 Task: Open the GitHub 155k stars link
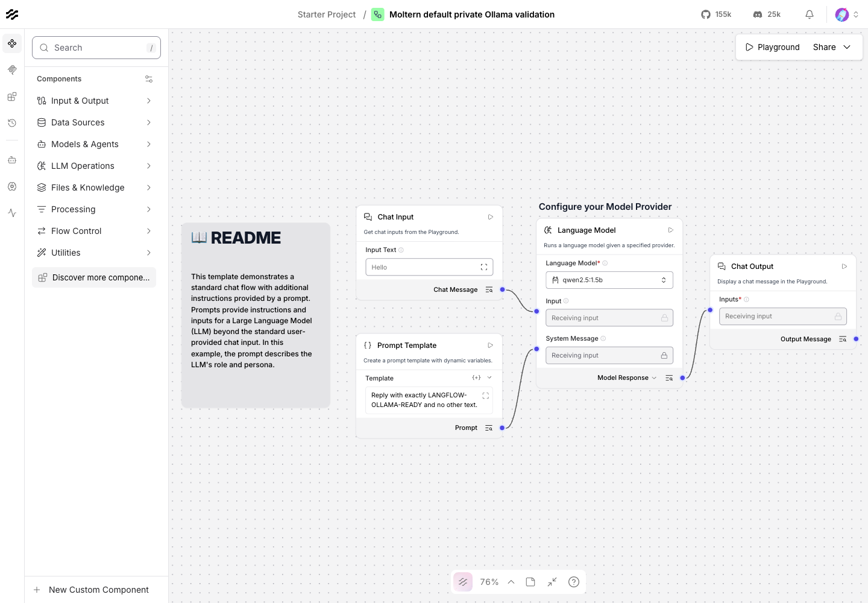point(716,14)
